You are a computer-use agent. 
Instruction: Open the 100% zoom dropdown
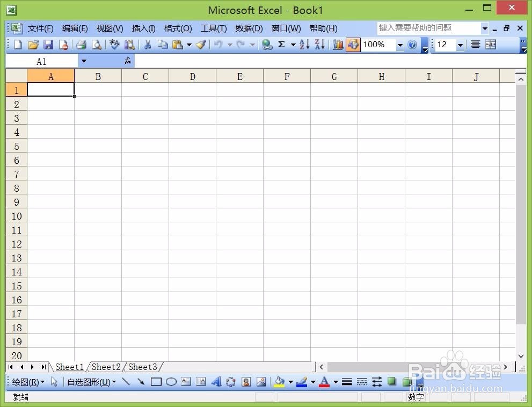pos(400,45)
